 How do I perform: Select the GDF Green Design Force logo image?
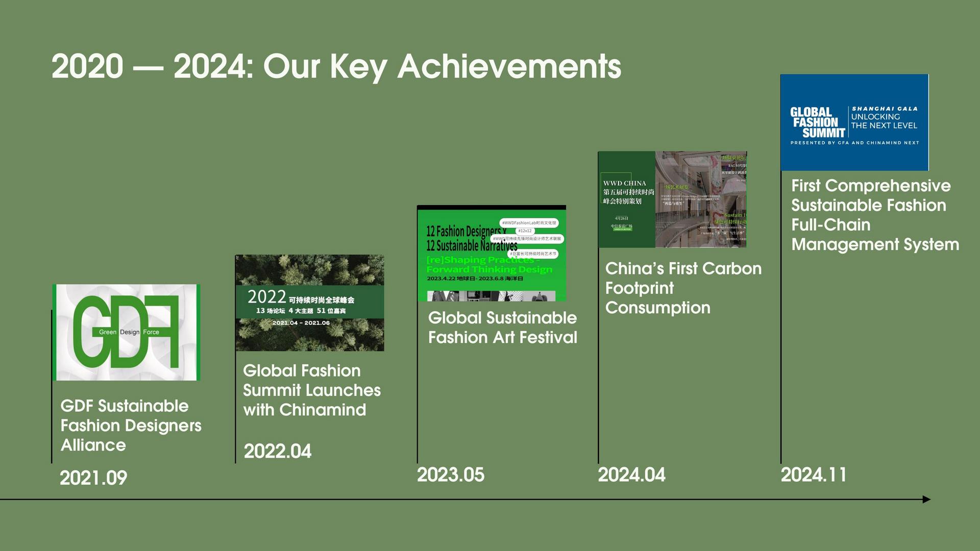(126, 332)
